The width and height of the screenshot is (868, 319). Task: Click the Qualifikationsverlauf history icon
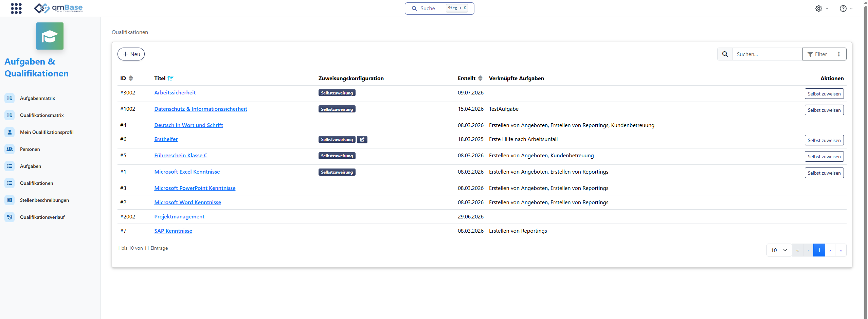pos(10,217)
